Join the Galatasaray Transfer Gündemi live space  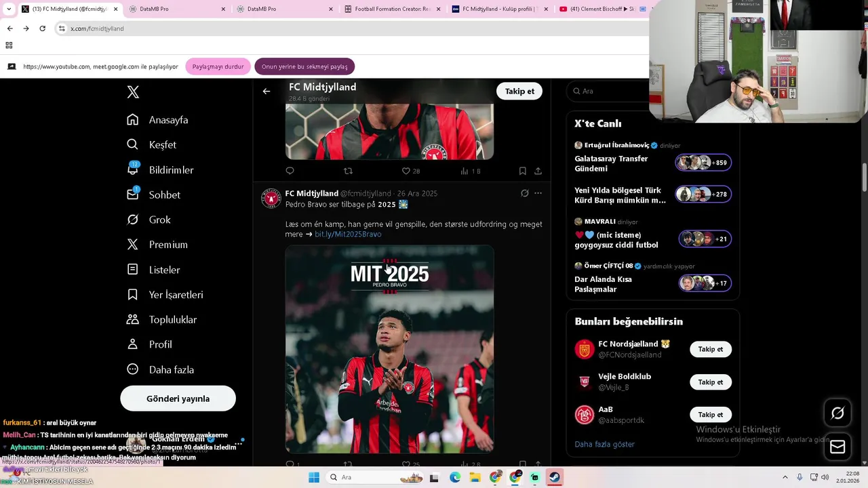[x=611, y=163]
